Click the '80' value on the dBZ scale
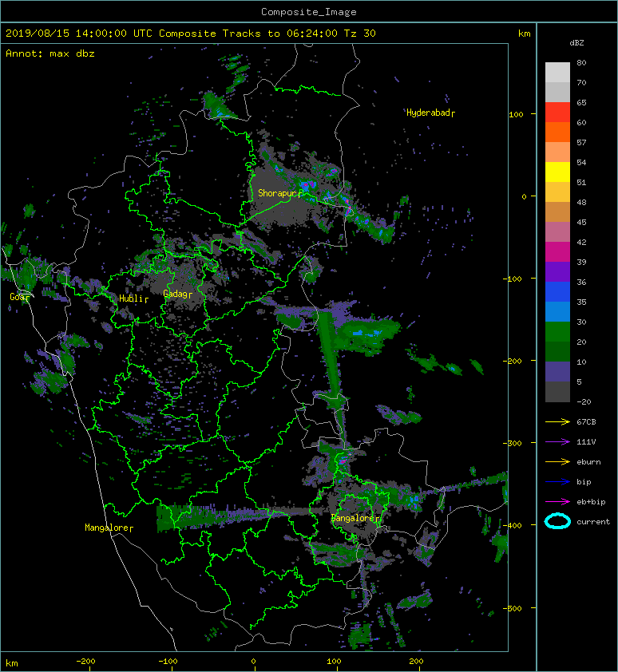 581,62
